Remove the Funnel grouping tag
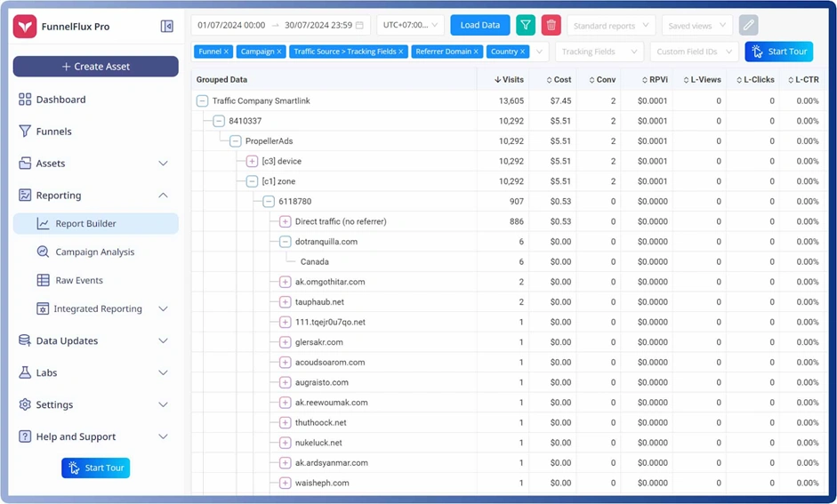This screenshot has width=837, height=504. 226,52
